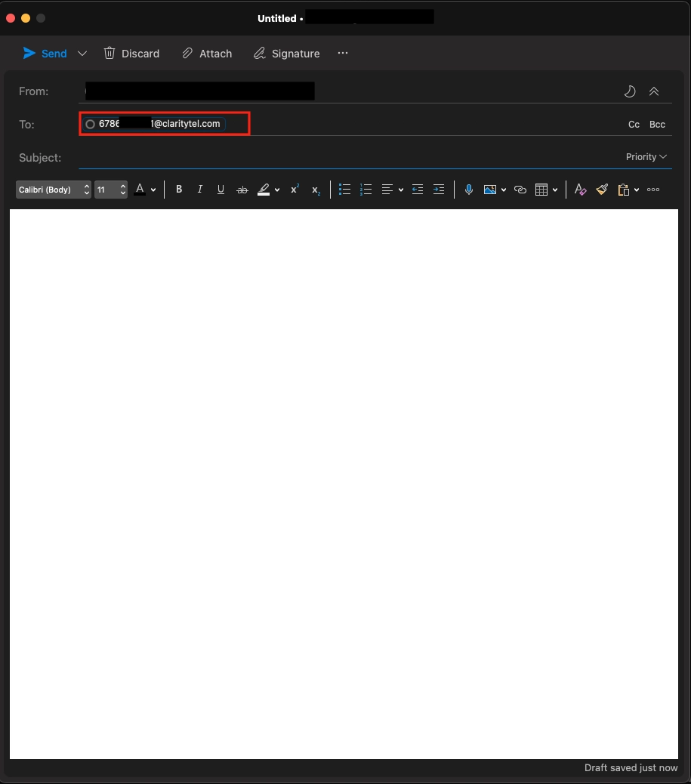Screen dimensions: 691x784
Task: Discard the current draft
Action: [x=131, y=54]
